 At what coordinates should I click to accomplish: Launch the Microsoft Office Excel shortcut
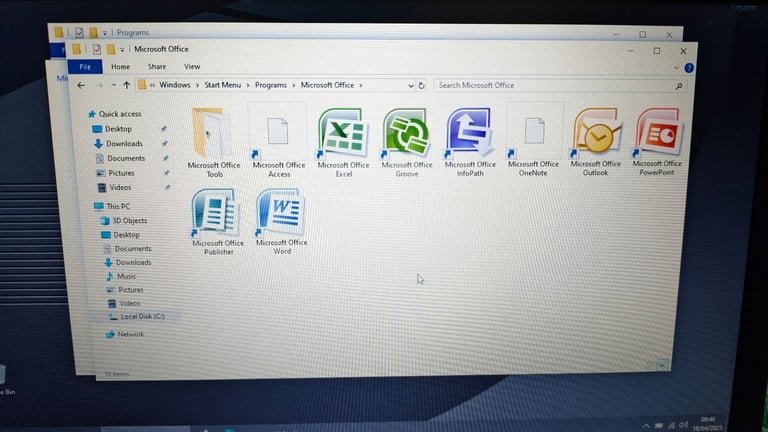(343, 142)
